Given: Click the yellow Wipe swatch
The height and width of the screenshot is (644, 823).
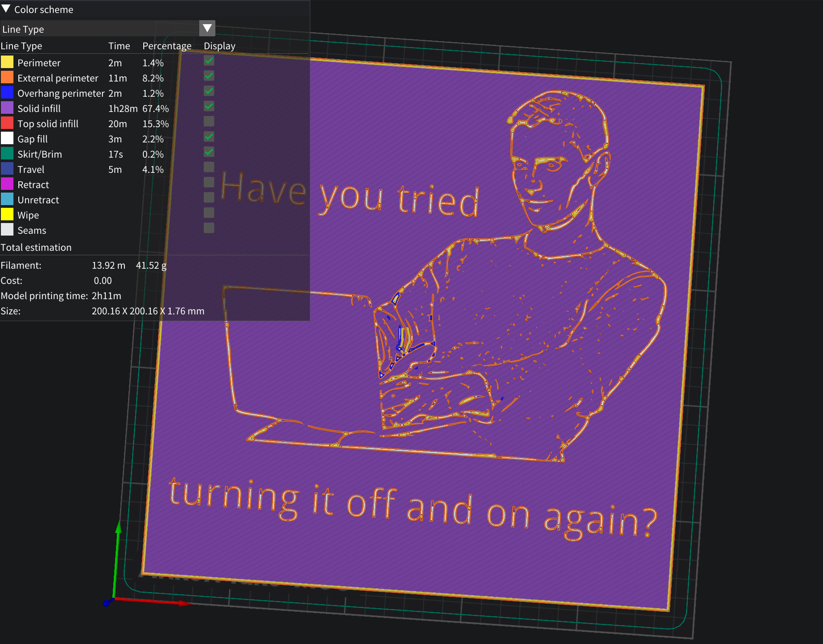Looking at the screenshot, I should pyautogui.click(x=7, y=214).
